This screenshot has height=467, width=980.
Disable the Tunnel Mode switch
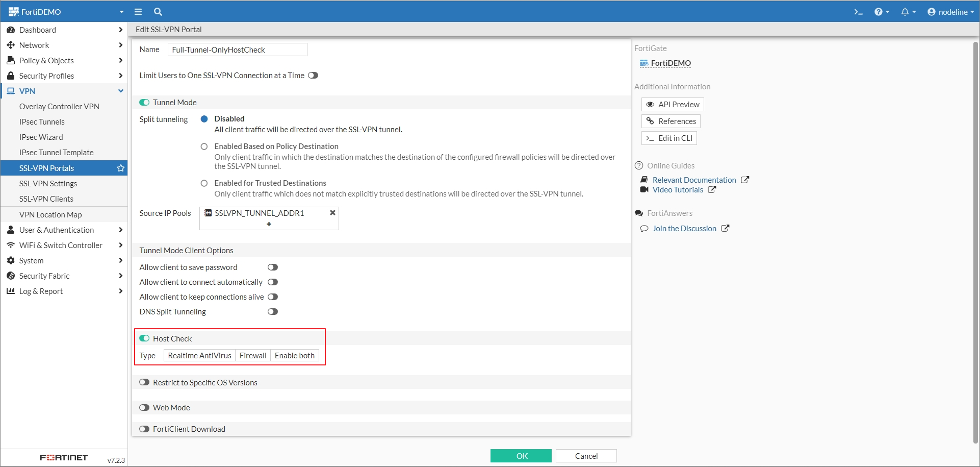tap(144, 102)
